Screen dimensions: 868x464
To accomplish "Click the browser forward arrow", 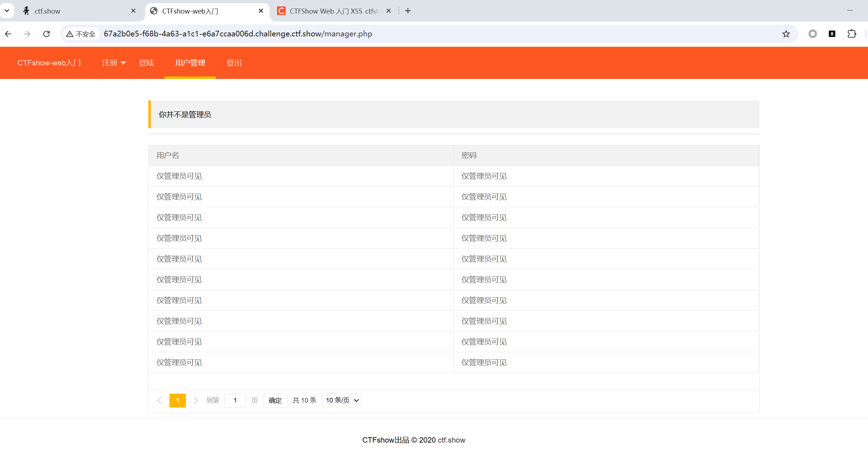I will click(27, 34).
